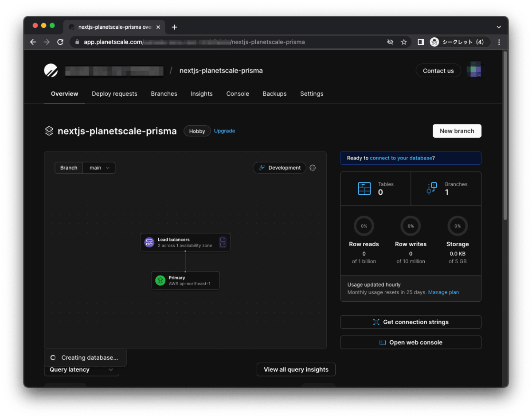Open the user avatar menu
Image resolution: width=532 pixels, height=419 pixels.
pos(475,70)
